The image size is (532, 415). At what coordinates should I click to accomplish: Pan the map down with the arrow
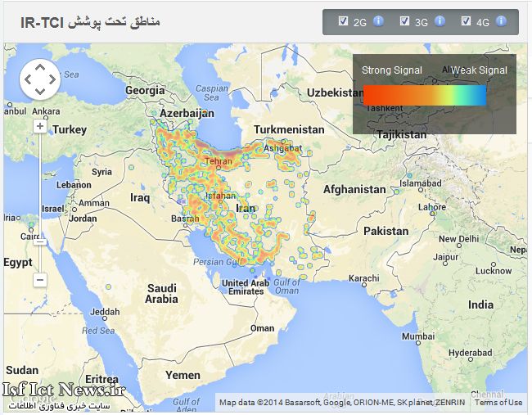[40, 92]
